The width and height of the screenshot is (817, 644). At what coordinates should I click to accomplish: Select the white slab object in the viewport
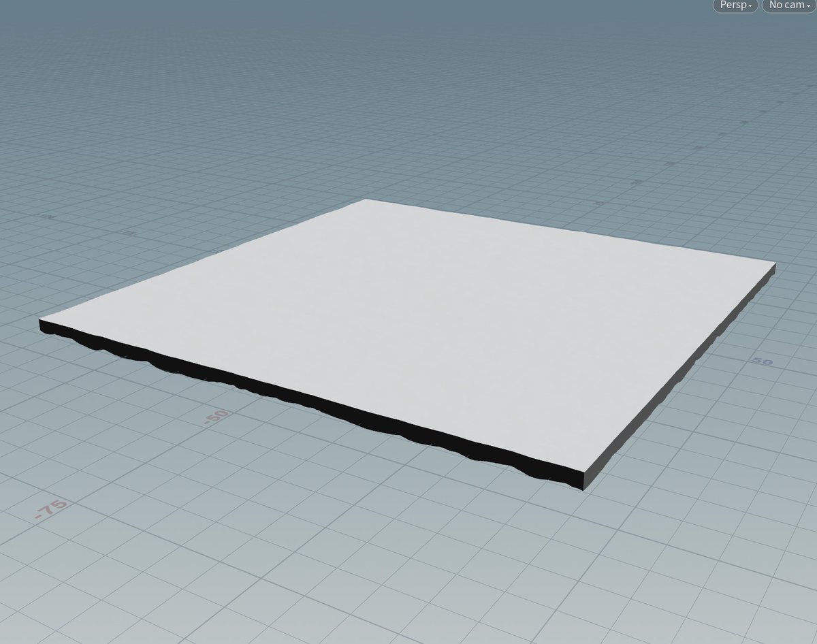[408, 327]
